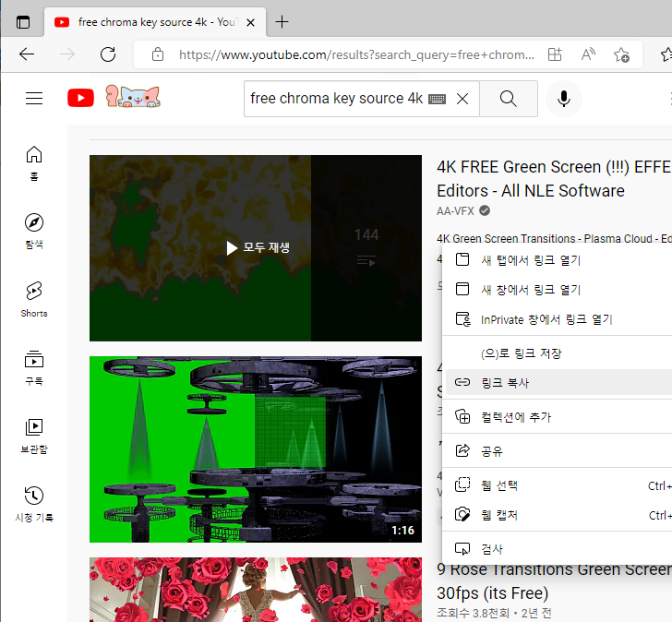This screenshot has height=622, width=672.
Task: Click the forward navigation arrow
Action: tap(67, 54)
